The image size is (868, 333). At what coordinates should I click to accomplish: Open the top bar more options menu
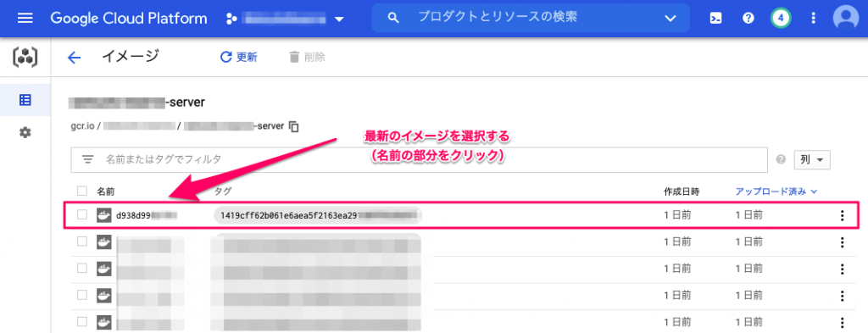tap(813, 19)
